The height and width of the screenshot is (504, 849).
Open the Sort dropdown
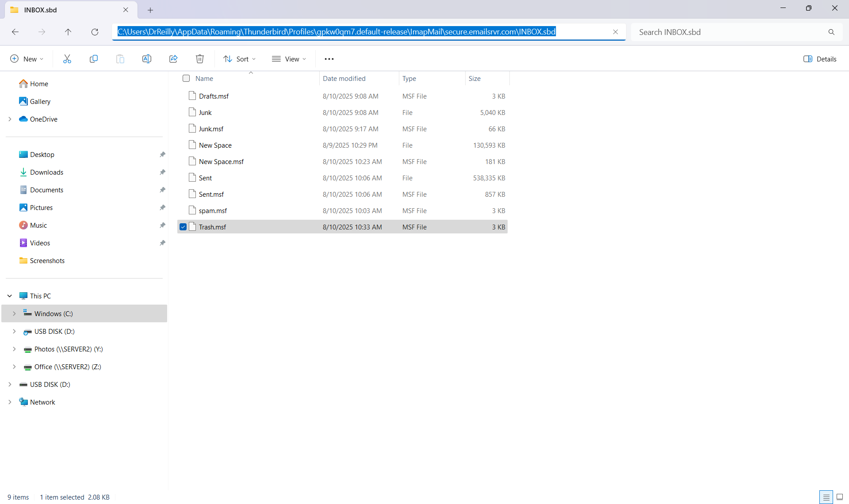240,59
